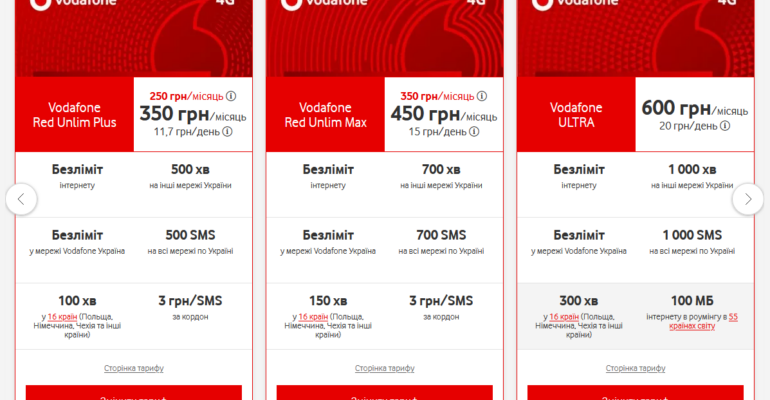Viewport: 770px width, 400px height.
Task: Open Сторінка тарифу link for Red Unlim Plus
Action: 134,368
